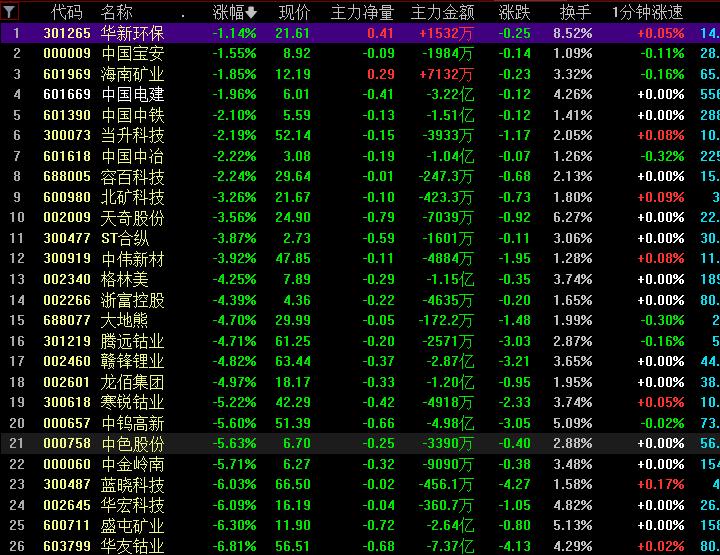This screenshot has width=720, height=555.
Task: Select stock 中国中铁
Action: tap(133, 115)
